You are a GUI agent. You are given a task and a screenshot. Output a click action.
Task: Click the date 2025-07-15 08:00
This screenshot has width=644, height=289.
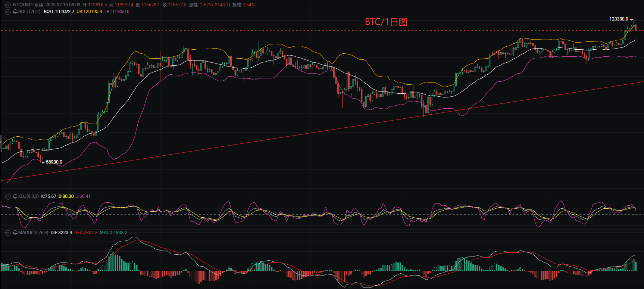(63, 5)
